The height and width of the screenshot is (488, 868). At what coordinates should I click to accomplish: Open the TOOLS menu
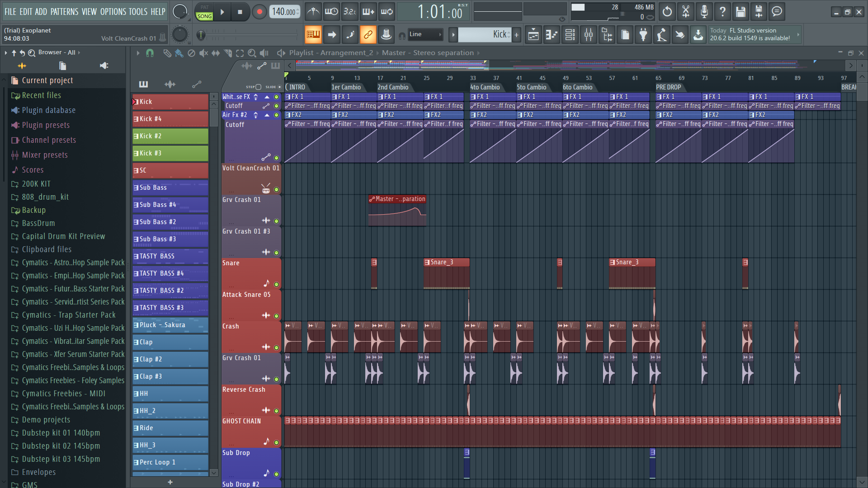pyautogui.click(x=138, y=12)
